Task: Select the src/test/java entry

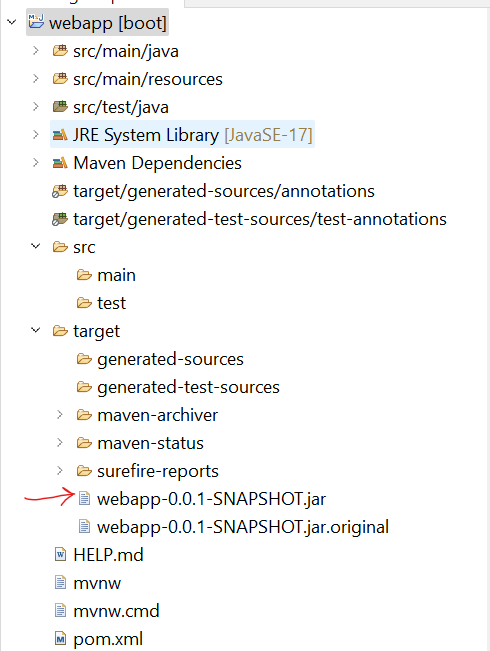Action: [121, 108]
